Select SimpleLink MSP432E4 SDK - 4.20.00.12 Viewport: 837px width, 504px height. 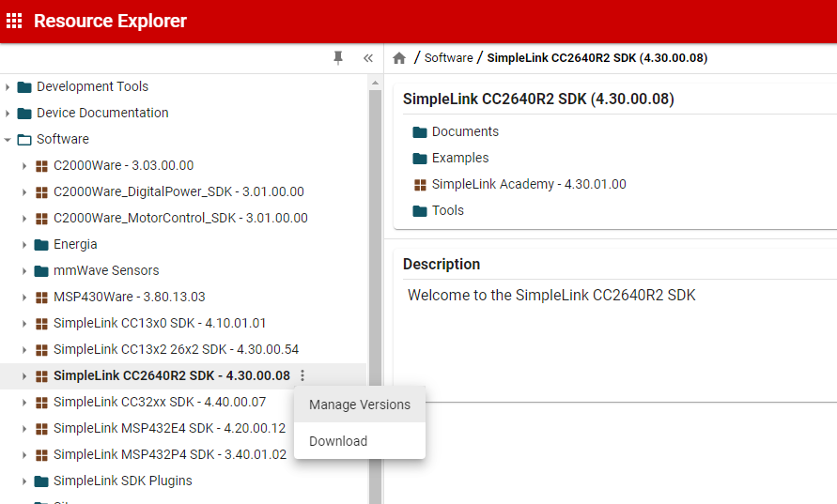coord(169,428)
